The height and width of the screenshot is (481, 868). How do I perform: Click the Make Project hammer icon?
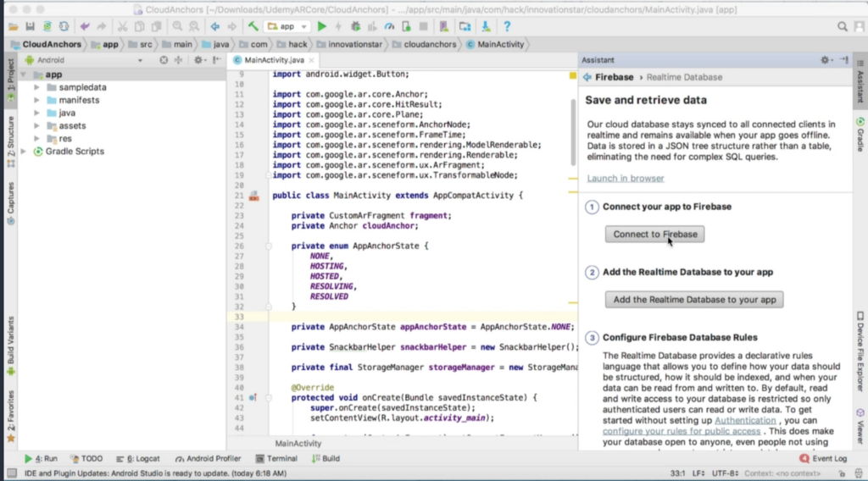[x=253, y=27]
